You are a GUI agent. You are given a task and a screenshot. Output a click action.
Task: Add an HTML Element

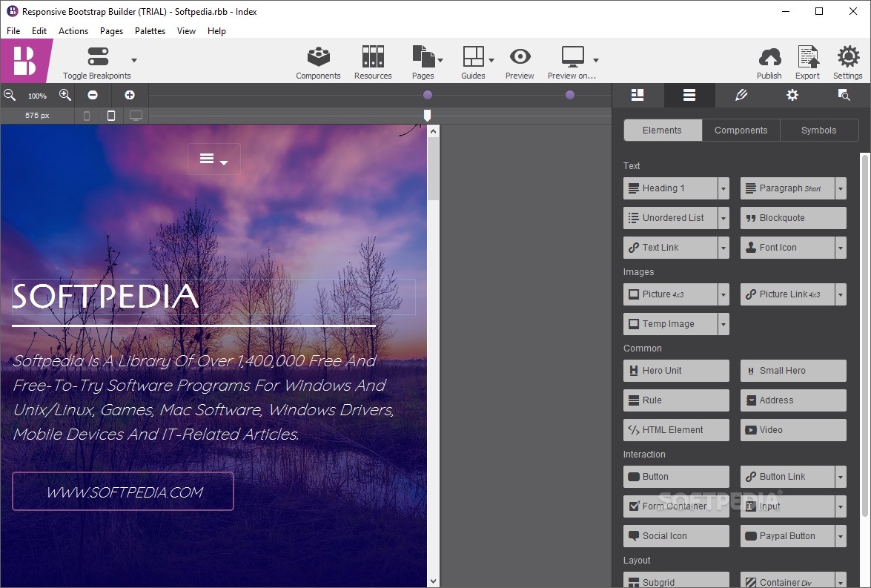pyautogui.click(x=676, y=430)
